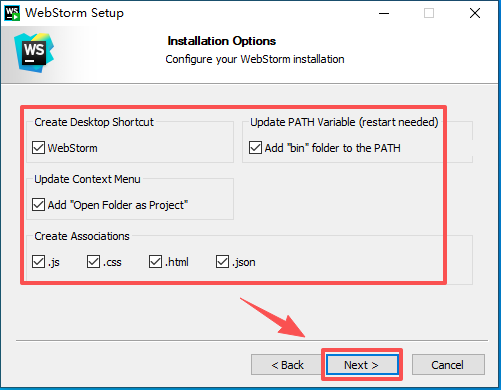The width and height of the screenshot is (501, 390).
Task: Click the greyed-out maximize button
Action: pyautogui.click(x=429, y=13)
